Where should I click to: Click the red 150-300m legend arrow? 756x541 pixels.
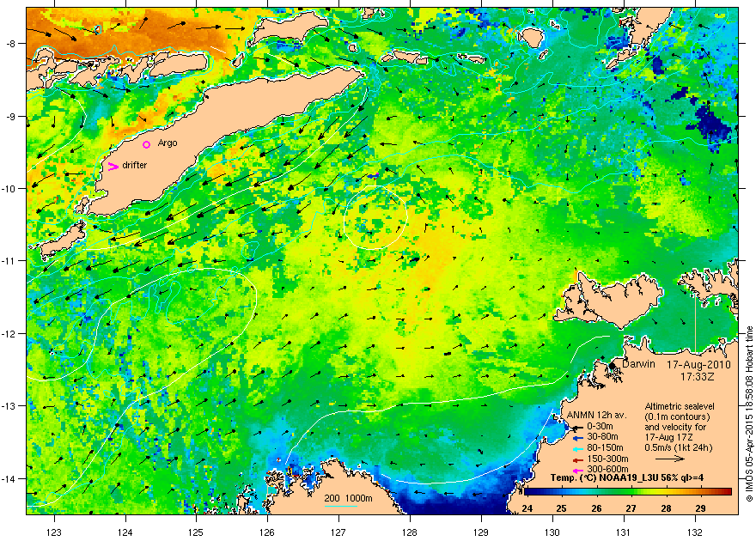pos(578,460)
